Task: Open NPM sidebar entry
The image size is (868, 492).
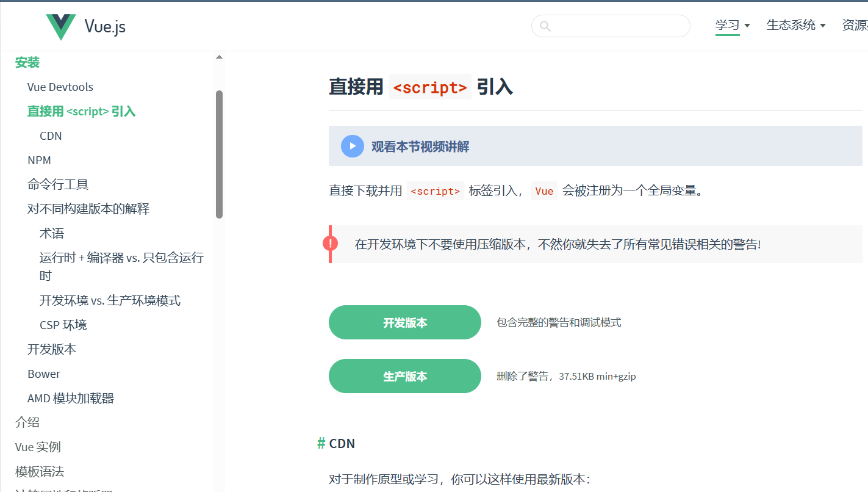Action: coord(39,160)
